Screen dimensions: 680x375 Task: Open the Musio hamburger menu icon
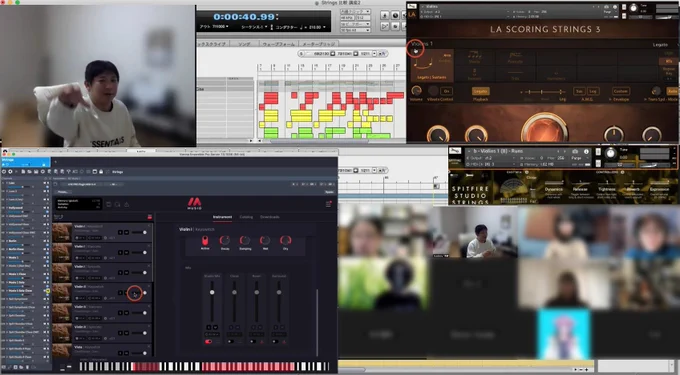(x=328, y=204)
